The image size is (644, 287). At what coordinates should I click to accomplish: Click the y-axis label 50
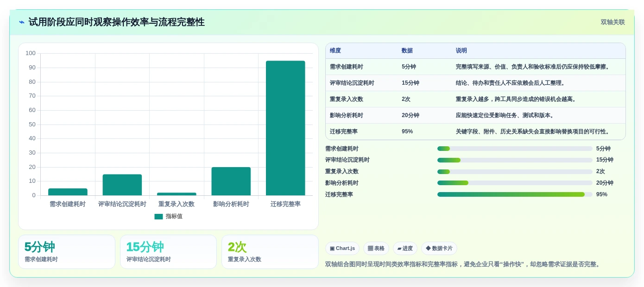click(x=32, y=124)
